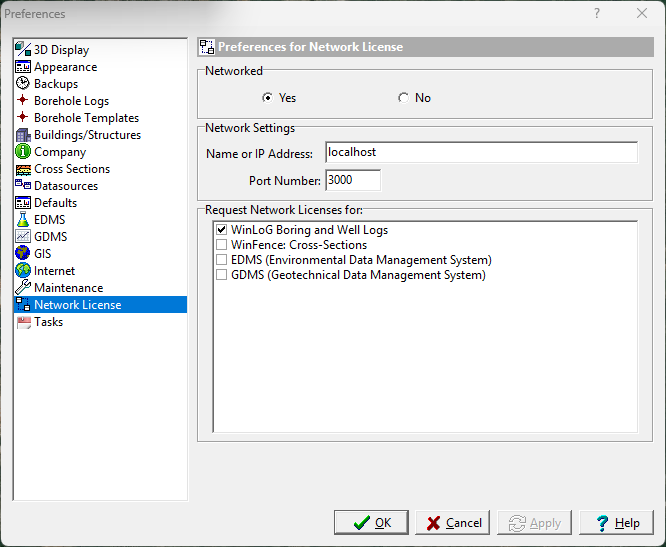
Task: Uncheck WinLoG Boring and Well Logs
Action: [221, 230]
